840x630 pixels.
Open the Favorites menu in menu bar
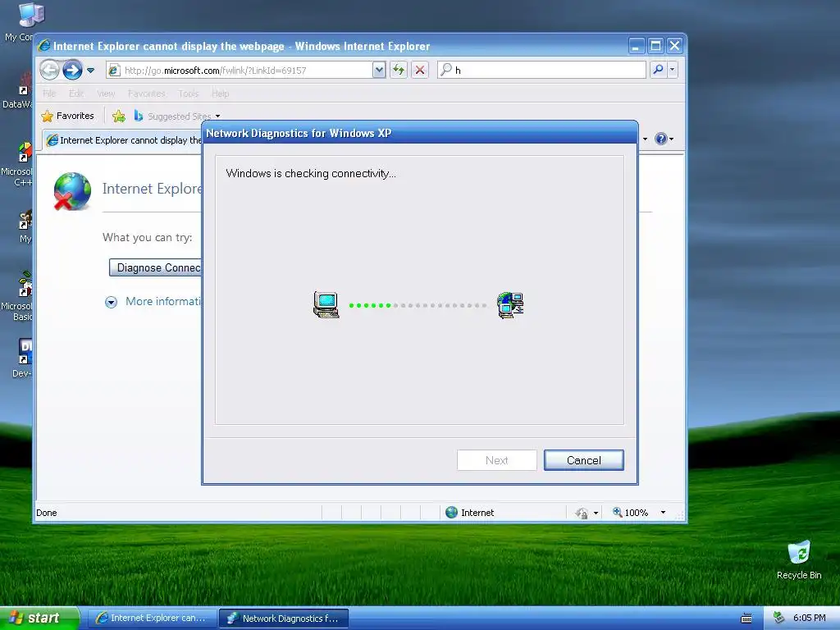146,94
